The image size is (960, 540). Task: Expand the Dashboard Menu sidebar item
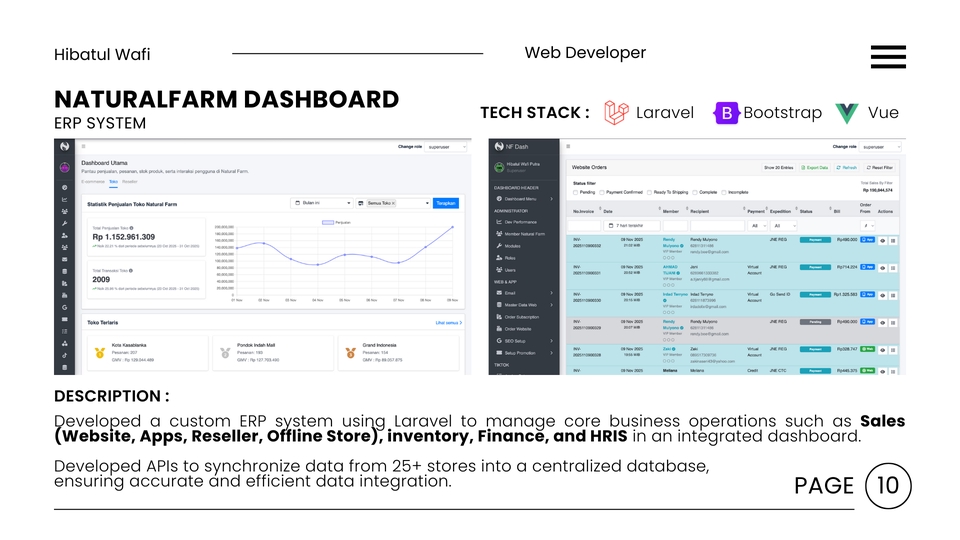coord(523,199)
